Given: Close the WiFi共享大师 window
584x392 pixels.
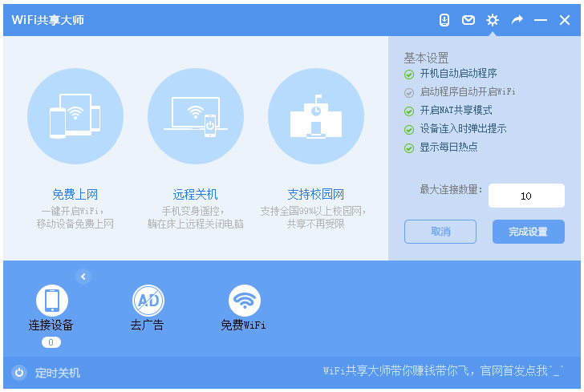Looking at the screenshot, I should tap(565, 20).
